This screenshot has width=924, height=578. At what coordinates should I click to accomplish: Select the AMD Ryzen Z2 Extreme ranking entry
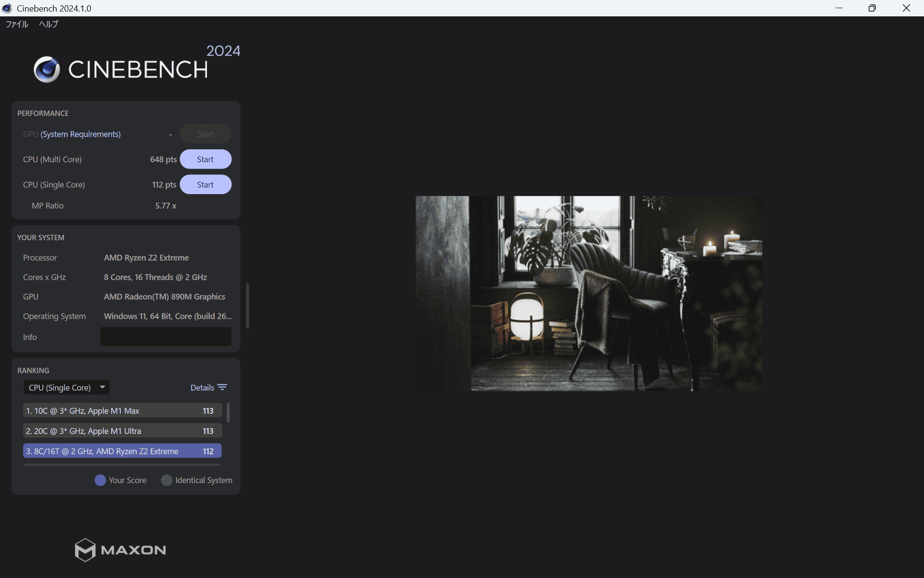[x=122, y=451]
